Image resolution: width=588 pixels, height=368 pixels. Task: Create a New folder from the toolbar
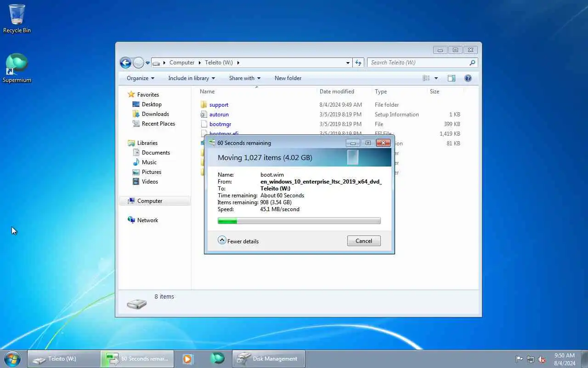[x=288, y=78]
